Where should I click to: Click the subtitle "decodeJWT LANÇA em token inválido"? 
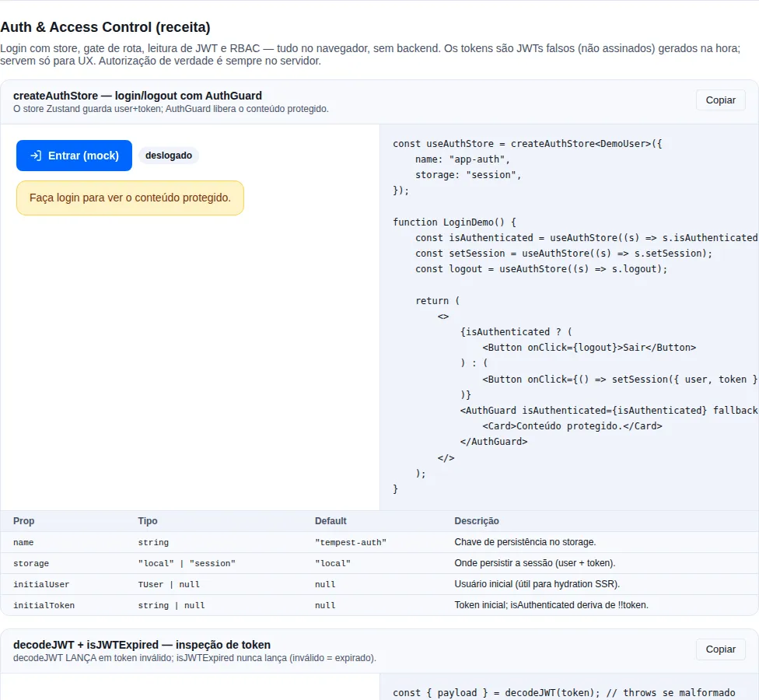(x=194, y=658)
